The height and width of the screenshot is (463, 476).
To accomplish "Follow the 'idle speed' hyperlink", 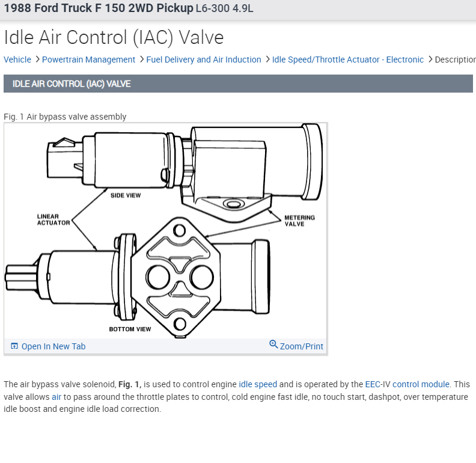I will (258, 384).
